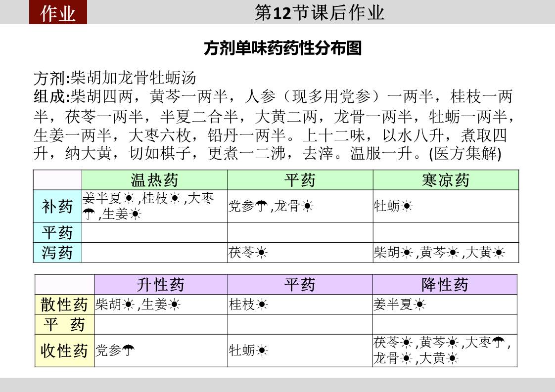The image size is (555, 392).
Task: Click the cell starting with 姜半夏,桂枝
Action: 155,206
